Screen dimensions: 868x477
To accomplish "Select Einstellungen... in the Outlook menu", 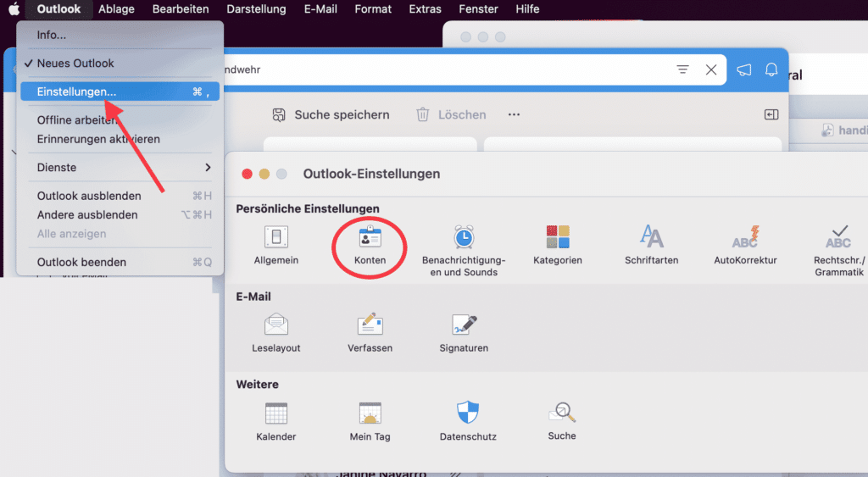I will click(77, 92).
